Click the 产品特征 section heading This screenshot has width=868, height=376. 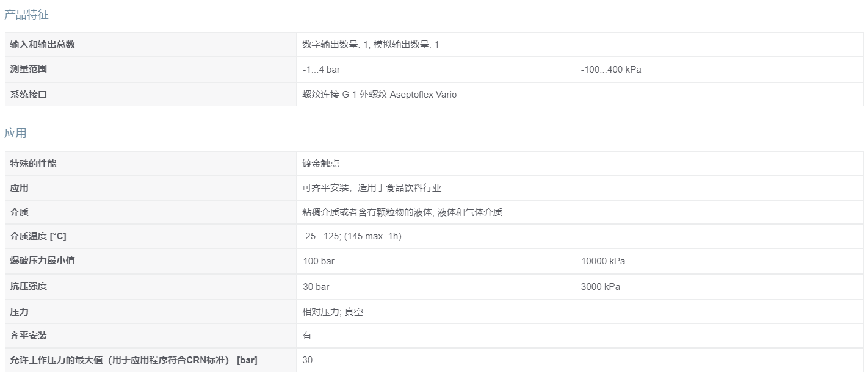click(x=26, y=15)
